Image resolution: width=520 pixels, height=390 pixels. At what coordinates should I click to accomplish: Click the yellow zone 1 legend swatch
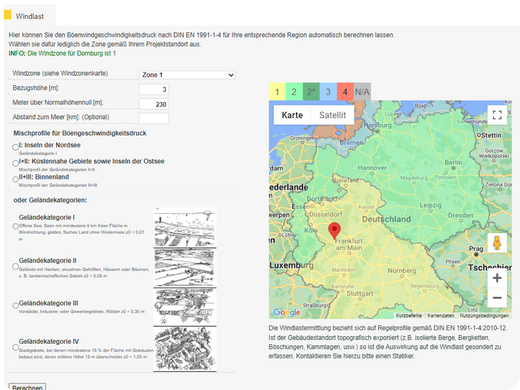tap(277, 92)
